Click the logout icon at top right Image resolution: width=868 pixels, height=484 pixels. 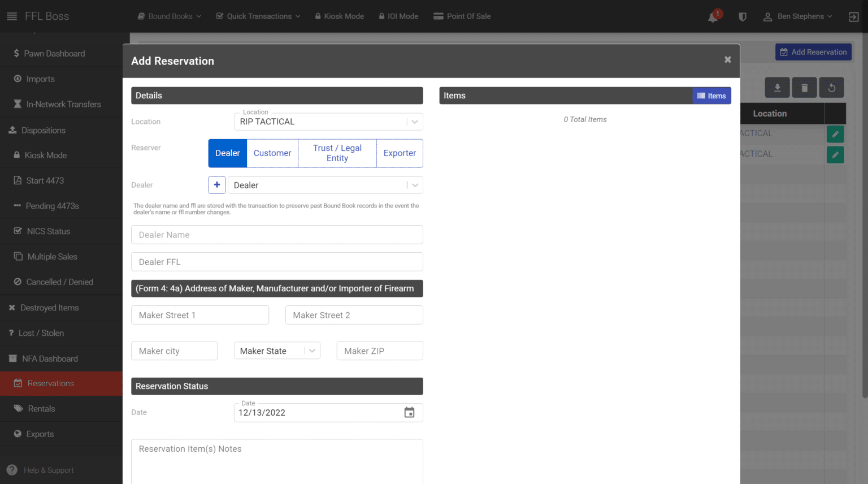(x=853, y=17)
